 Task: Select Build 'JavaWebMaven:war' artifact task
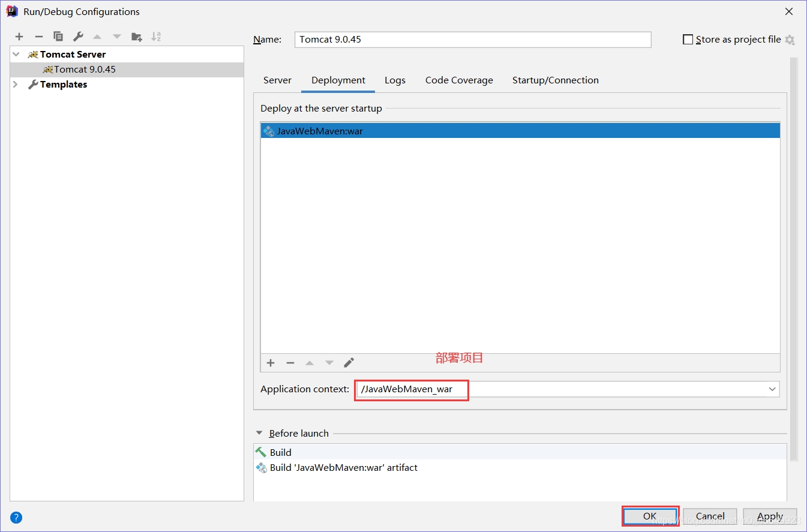click(x=520, y=467)
